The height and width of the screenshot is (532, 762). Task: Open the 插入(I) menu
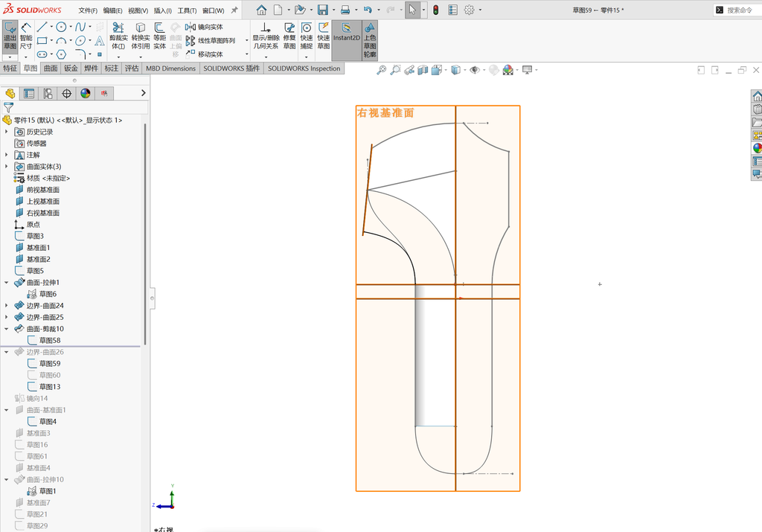click(162, 10)
